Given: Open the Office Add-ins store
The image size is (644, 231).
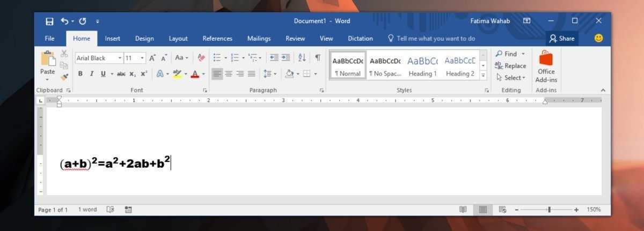Looking at the screenshot, I should [x=546, y=67].
